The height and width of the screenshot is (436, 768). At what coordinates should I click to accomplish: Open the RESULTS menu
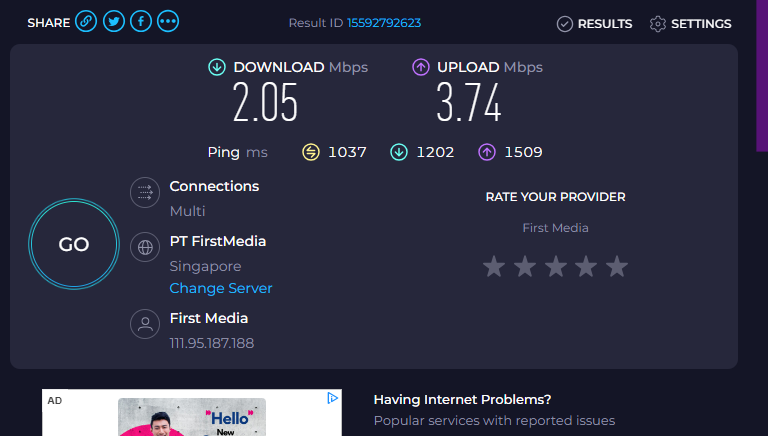click(x=595, y=24)
